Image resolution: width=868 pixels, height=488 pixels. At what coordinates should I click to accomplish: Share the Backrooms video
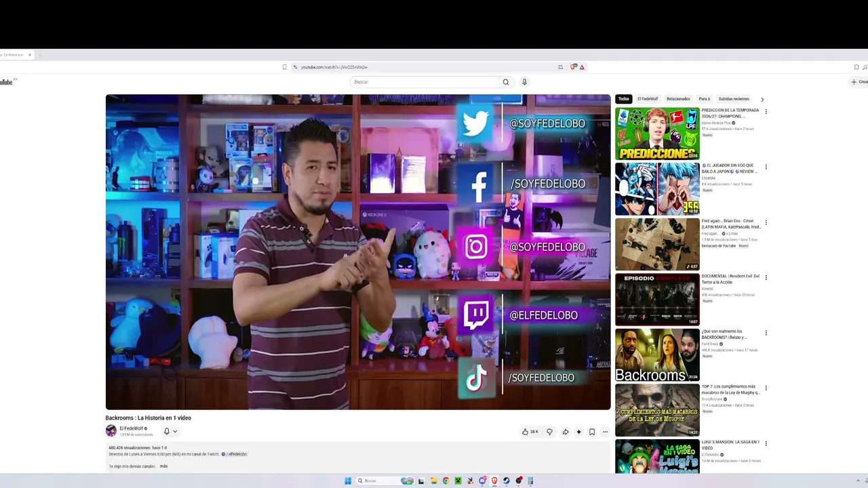tap(565, 432)
